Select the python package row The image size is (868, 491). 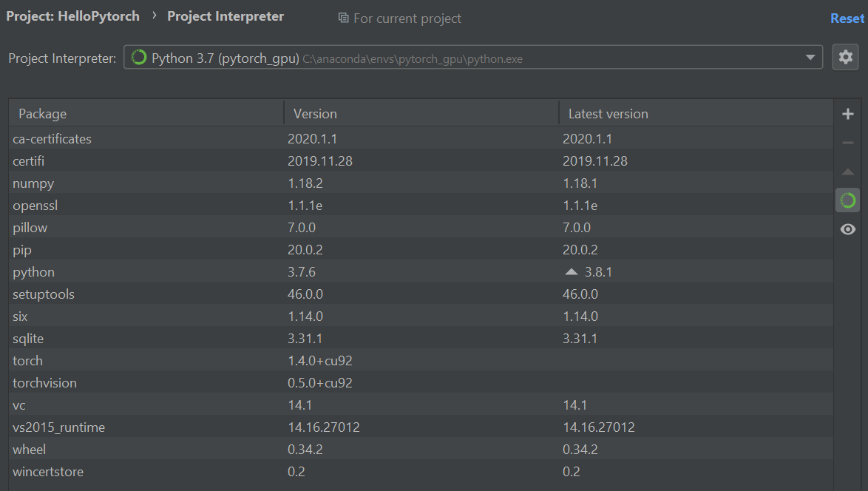(x=421, y=272)
